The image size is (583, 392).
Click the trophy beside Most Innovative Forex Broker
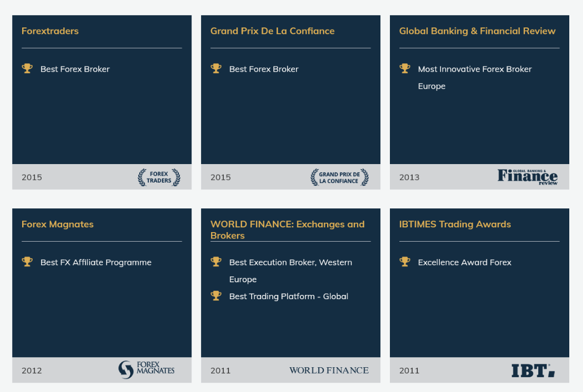pyautogui.click(x=405, y=69)
